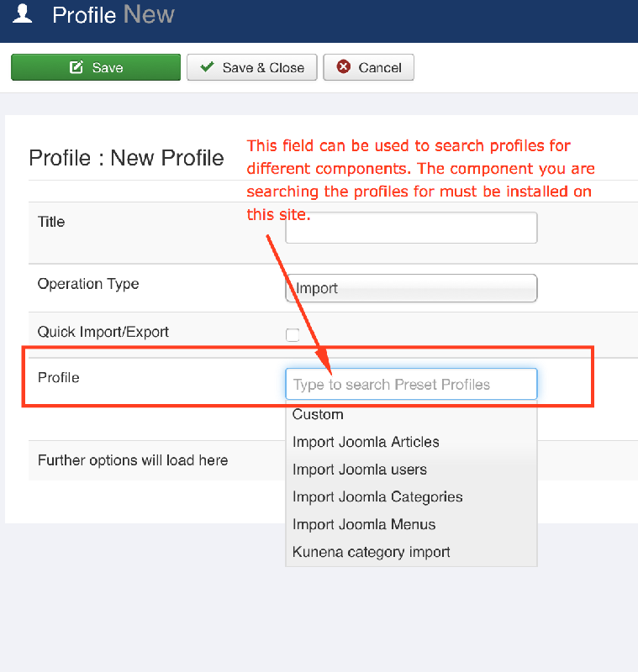This screenshot has height=672, width=638.
Task: Click the user profile icon in header
Action: (x=23, y=13)
